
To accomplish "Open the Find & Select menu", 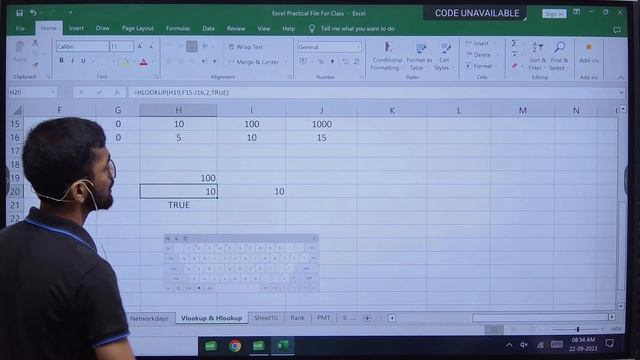I will [559, 56].
